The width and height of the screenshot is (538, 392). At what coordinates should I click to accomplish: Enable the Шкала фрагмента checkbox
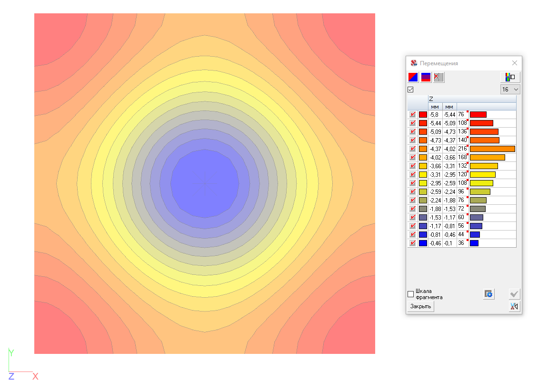pyautogui.click(x=411, y=294)
